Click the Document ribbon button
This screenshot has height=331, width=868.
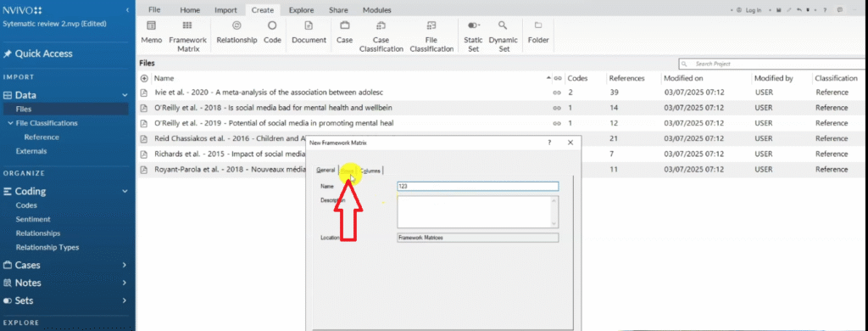click(309, 33)
